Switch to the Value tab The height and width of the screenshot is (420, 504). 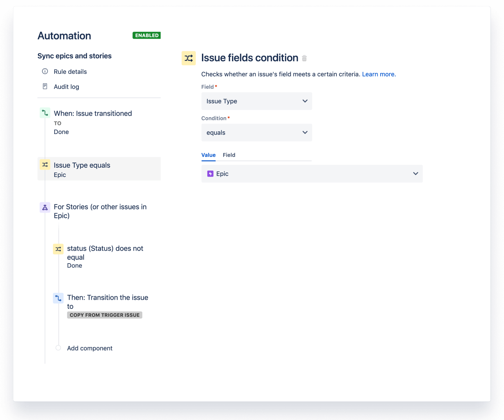pyautogui.click(x=208, y=155)
